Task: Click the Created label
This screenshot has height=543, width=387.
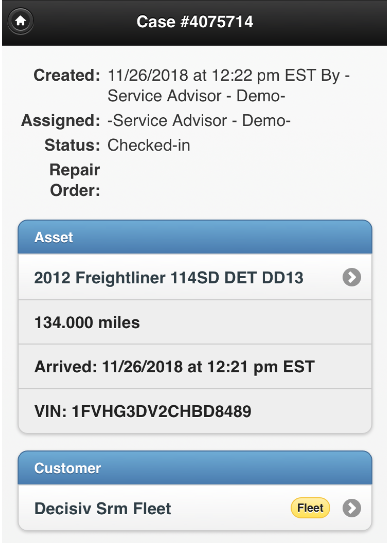Action: pos(67,75)
